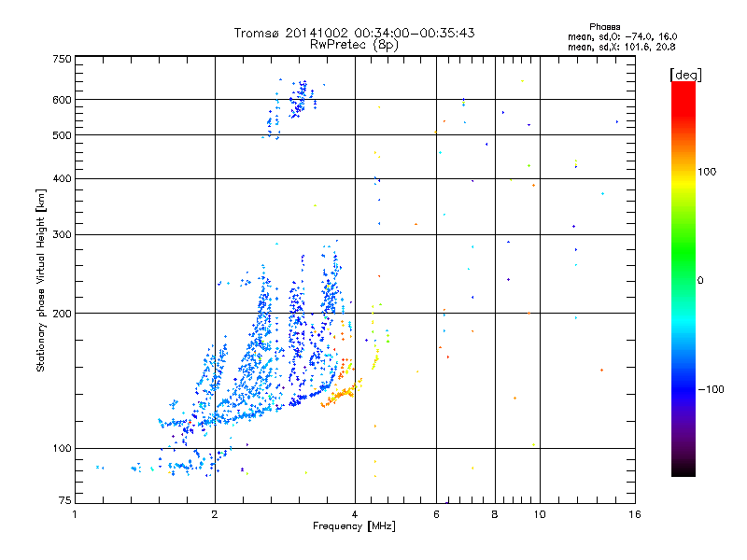Screen dimensions: 747x560
Task: Click the "mean, sd,O: -74.0, 16.0" line
Action: (x=622, y=36)
